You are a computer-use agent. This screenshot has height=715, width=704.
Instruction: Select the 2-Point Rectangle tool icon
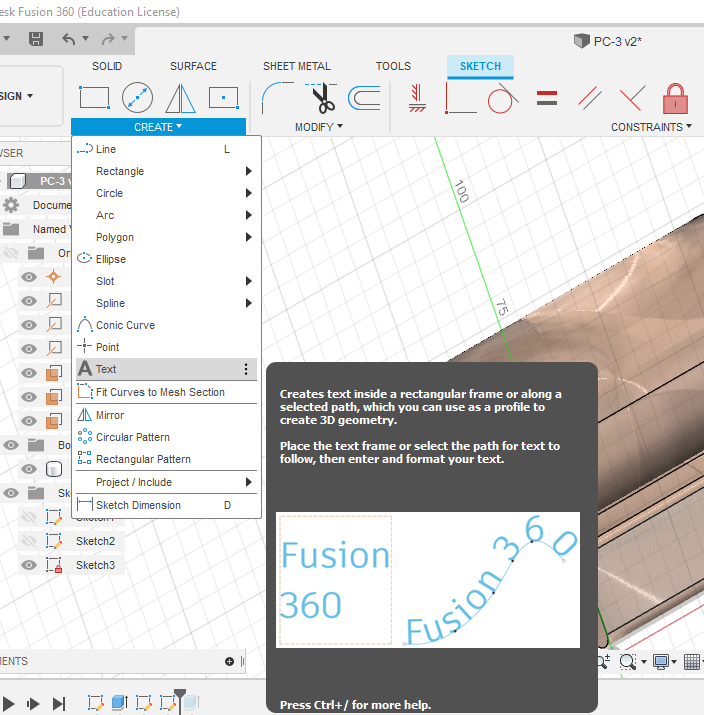pos(94,97)
